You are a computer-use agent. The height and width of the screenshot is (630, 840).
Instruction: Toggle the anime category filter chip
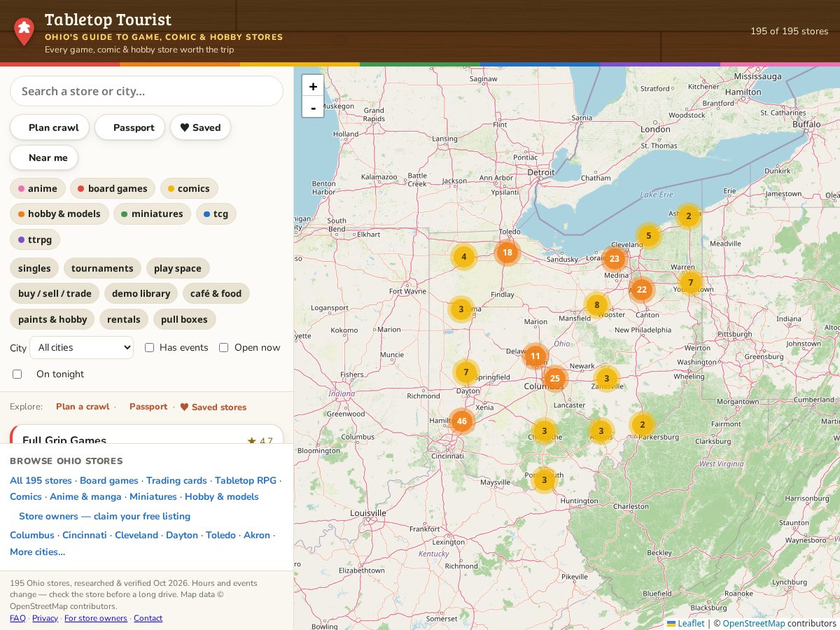pyautogui.click(x=38, y=188)
